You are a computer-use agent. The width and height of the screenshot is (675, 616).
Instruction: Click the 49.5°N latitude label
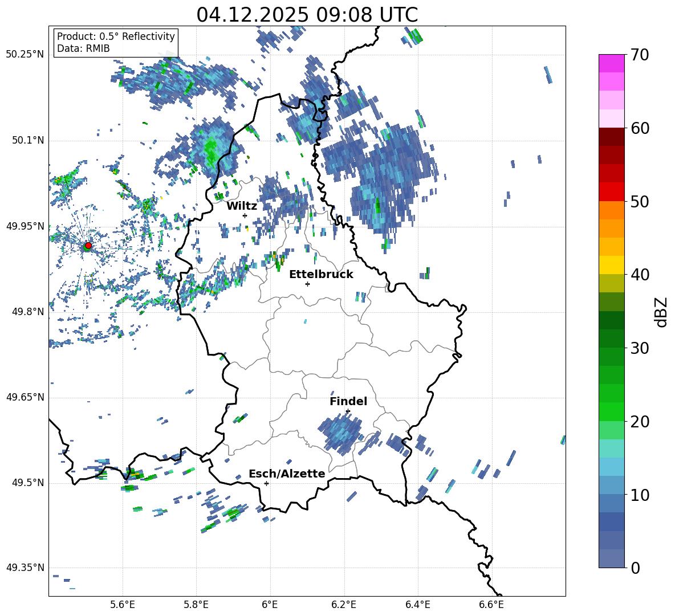tap(28, 483)
